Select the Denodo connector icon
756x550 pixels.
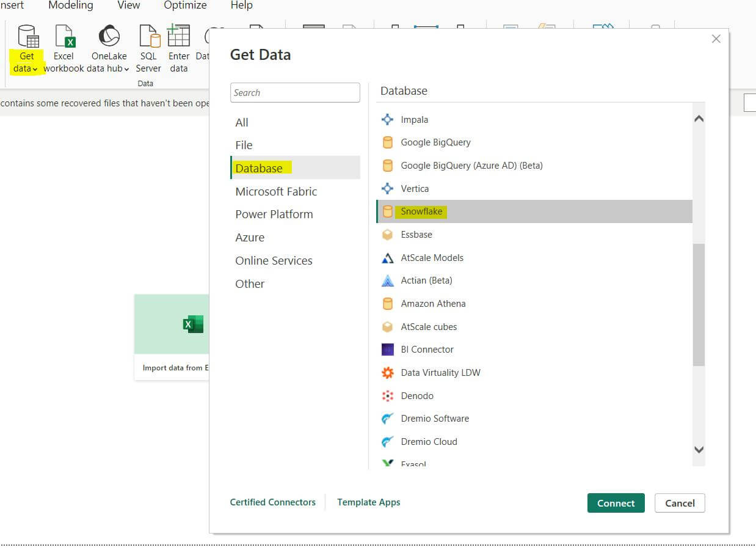tap(387, 396)
